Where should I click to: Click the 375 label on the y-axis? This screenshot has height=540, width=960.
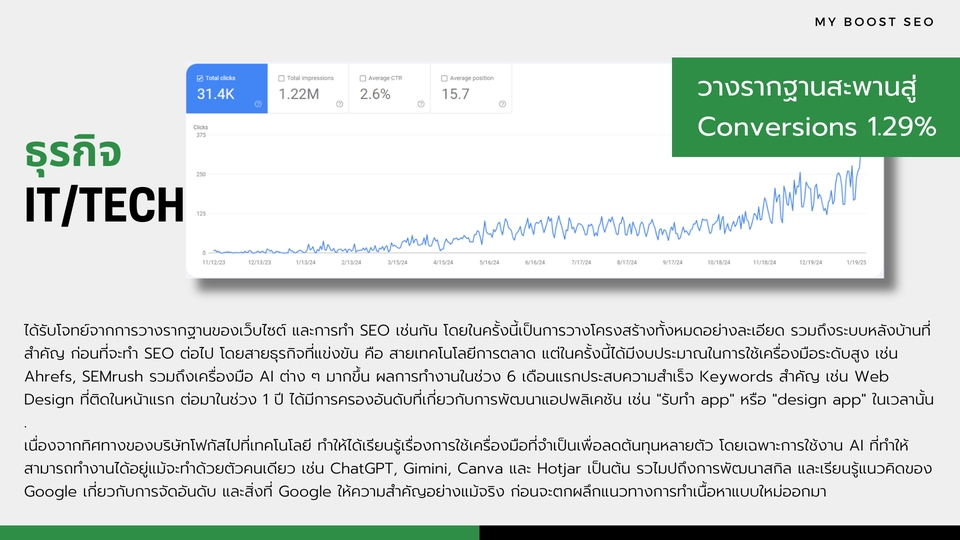201,136
